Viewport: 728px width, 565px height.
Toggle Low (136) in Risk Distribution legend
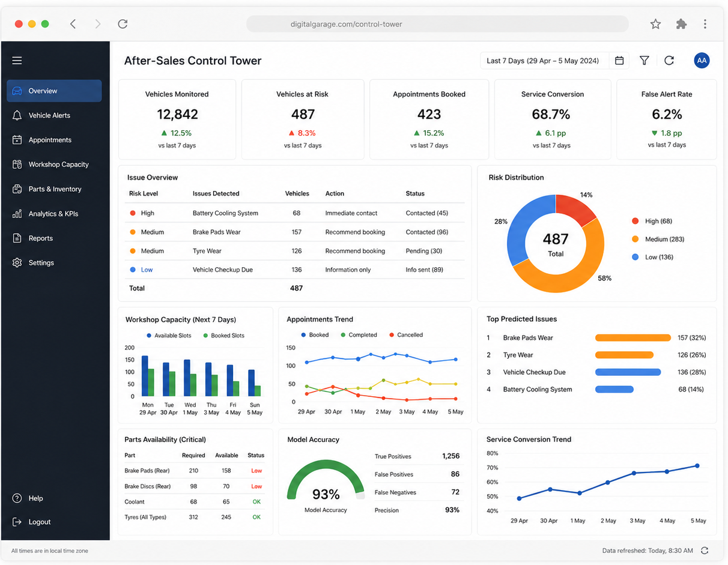click(x=652, y=257)
